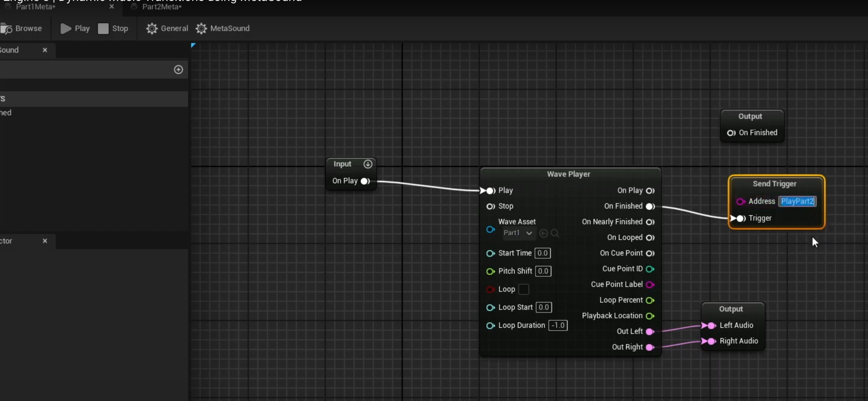Click the Loop Duration value field
Viewport: 868px width, 401px height.
[x=558, y=326]
